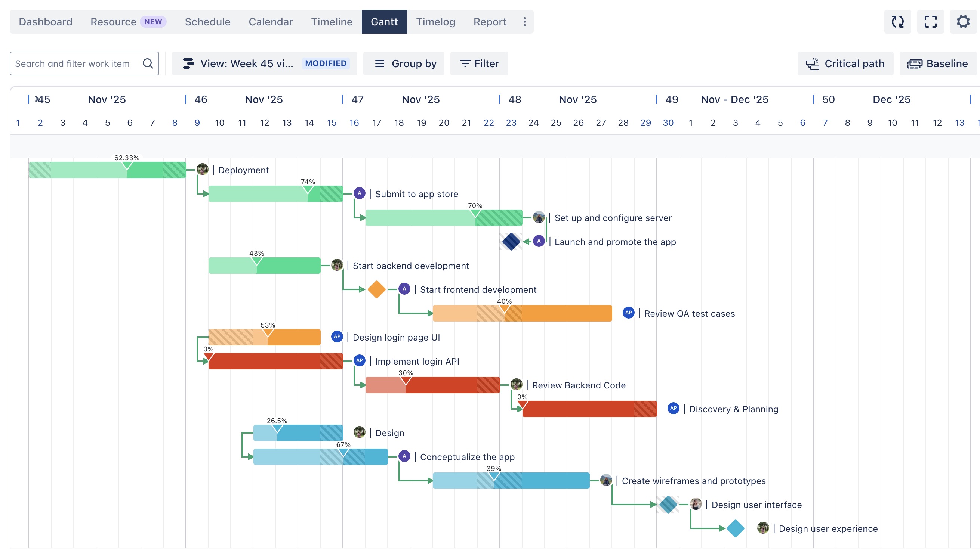Click the orange Start frontend development milestone
The width and height of the screenshot is (980, 549).
(377, 290)
